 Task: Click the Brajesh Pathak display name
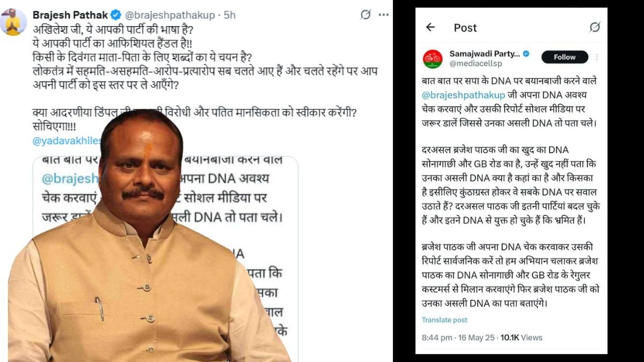coord(70,15)
